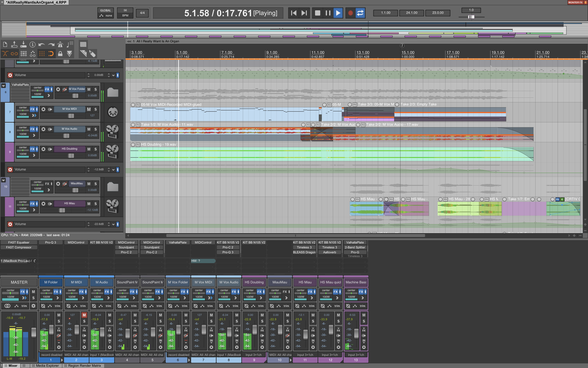Toggle item grouping chain icon

(x=14, y=54)
